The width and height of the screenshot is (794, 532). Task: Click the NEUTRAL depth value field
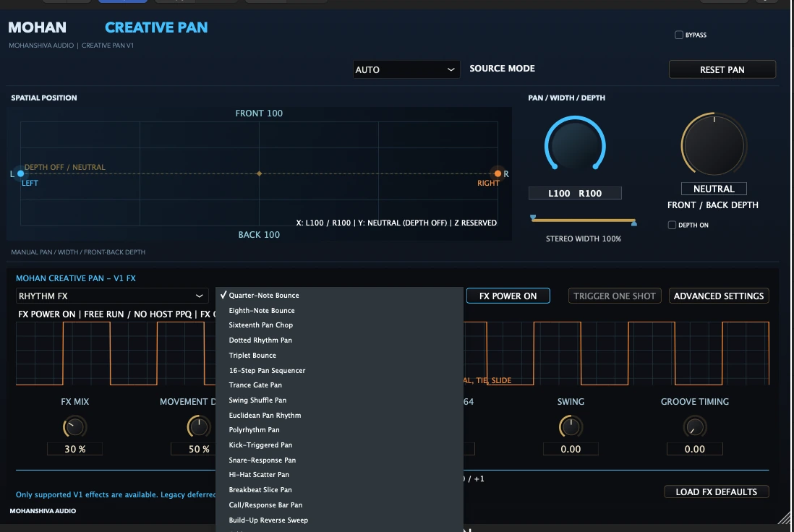click(x=714, y=189)
